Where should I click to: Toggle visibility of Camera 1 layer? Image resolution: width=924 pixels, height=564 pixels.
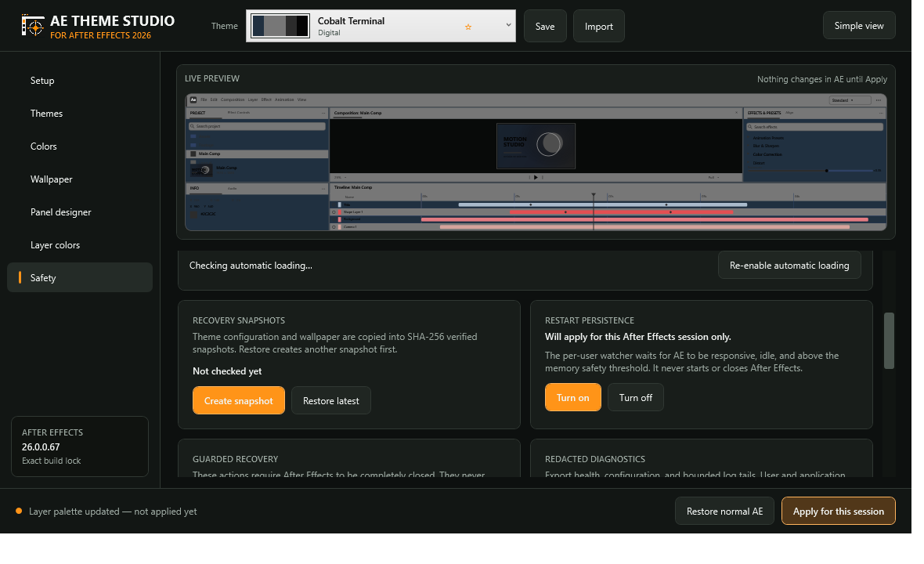coord(334,227)
